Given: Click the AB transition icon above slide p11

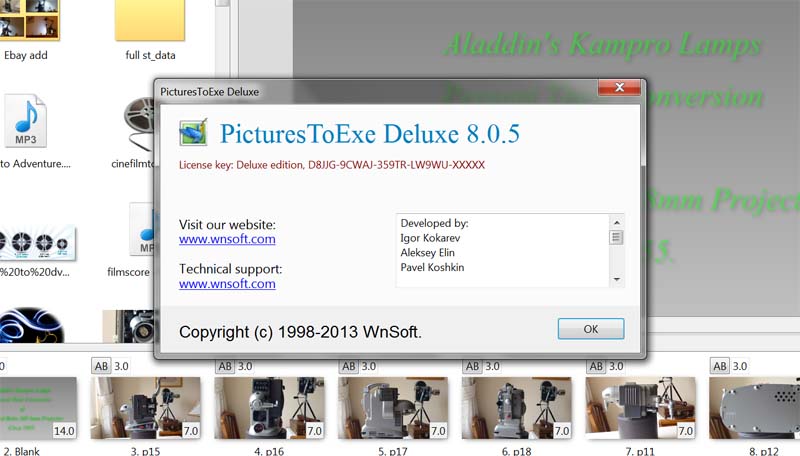Looking at the screenshot, I should tap(596, 366).
